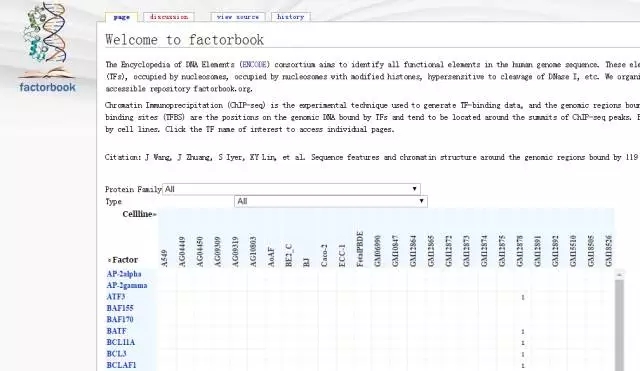Click the table's vertical scrollbar thumb
This screenshot has width=640, height=371.
coord(619,324)
